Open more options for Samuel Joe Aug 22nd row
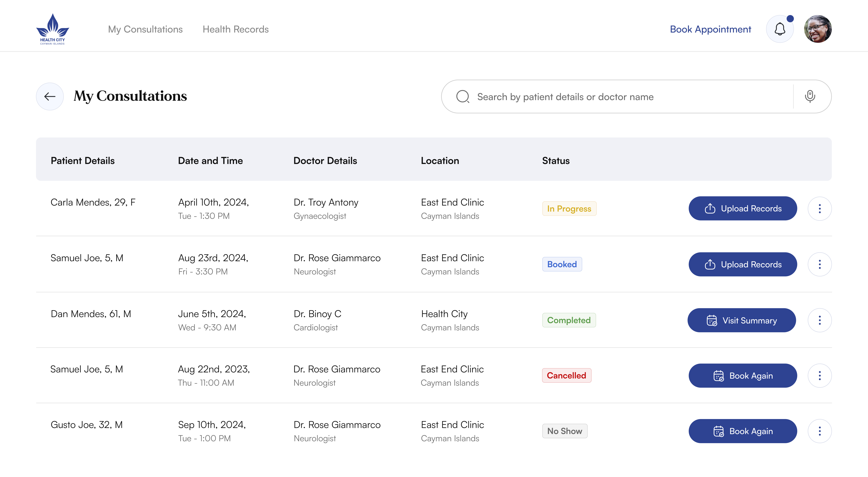 point(820,376)
